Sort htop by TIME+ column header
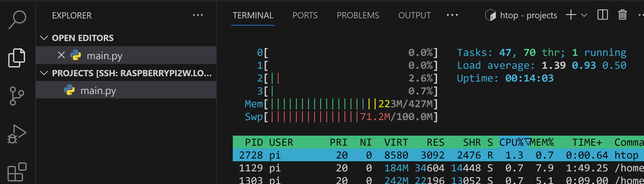The width and height of the screenshot is (644, 184). [x=587, y=142]
